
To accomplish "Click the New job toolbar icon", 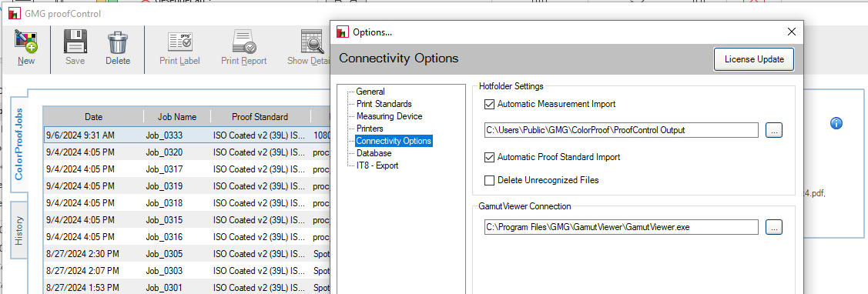I will (25, 42).
